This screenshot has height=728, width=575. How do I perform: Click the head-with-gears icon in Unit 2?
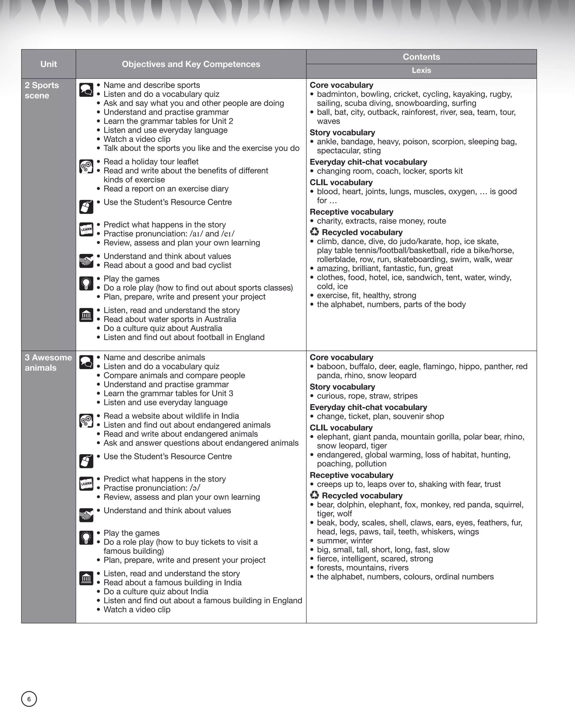86,167
